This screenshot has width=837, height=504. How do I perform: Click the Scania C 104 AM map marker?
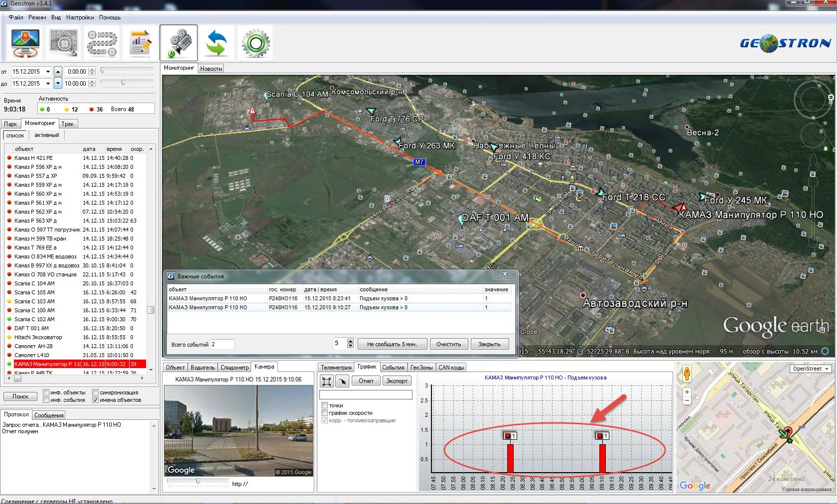266,96
